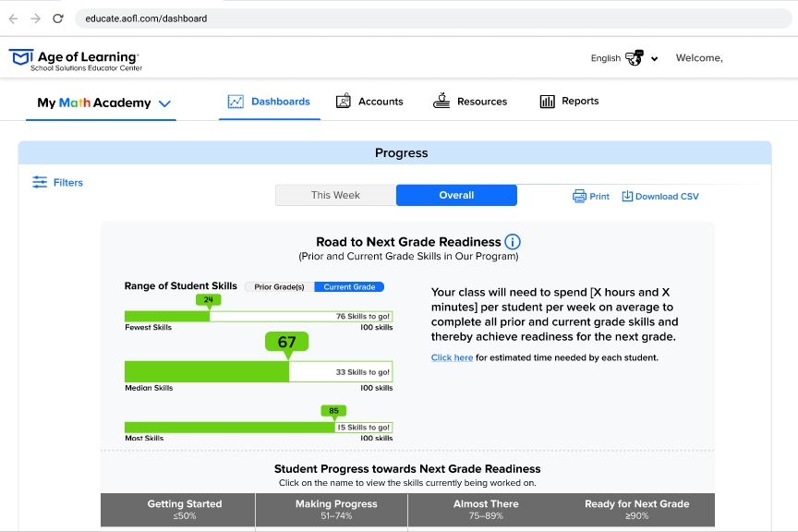The width and height of the screenshot is (798, 532).
Task: Click the Getting Started column header
Action: (177, 510)
